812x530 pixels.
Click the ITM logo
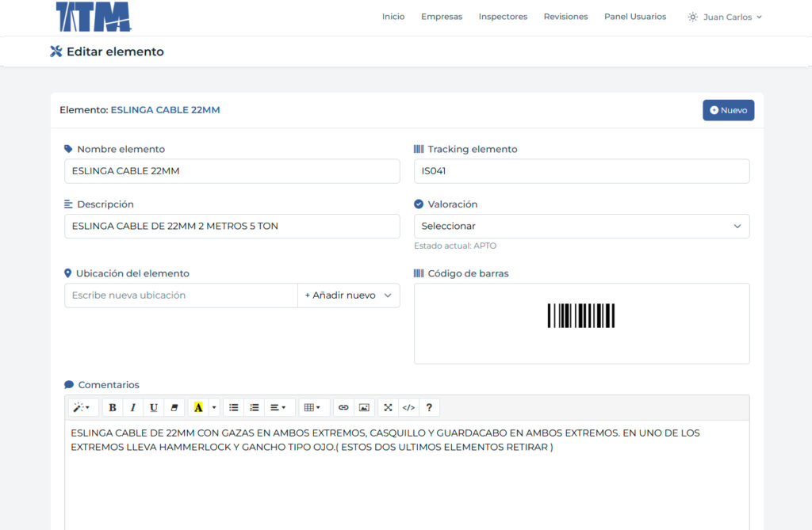tap(94, 17)
